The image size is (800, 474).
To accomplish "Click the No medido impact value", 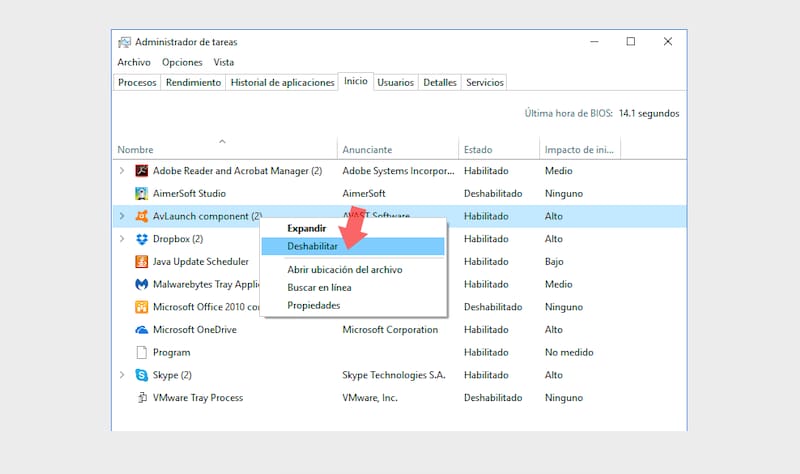I will (569, 352).
